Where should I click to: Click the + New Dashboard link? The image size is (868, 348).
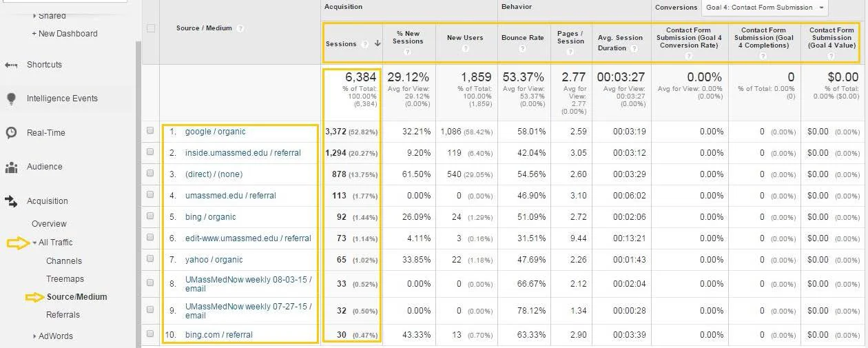[65, 34]
